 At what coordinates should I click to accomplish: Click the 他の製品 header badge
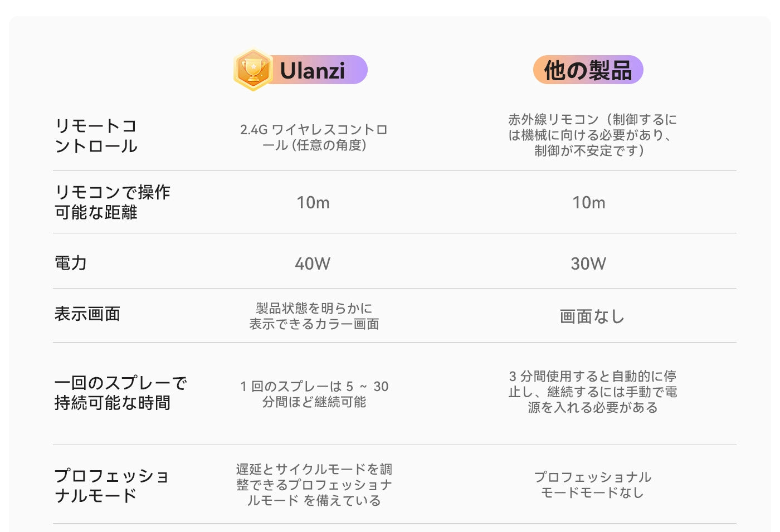point(588,70)
